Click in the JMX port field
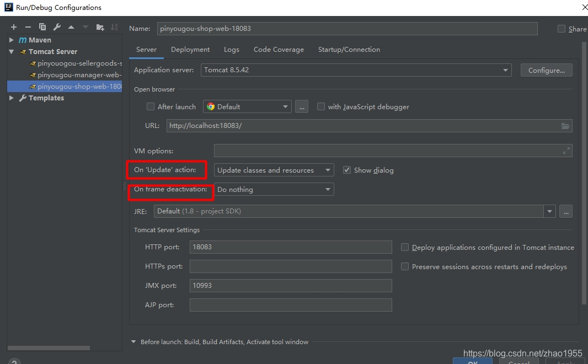Viewport: 588px width, 364px height. coord(291,286)
